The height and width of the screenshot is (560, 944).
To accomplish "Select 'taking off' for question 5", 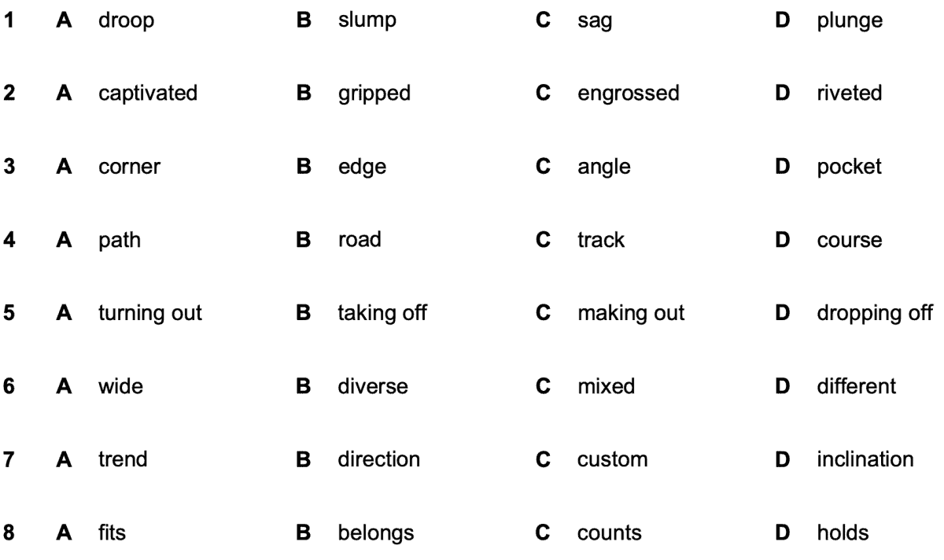I will tap(382, 314).
